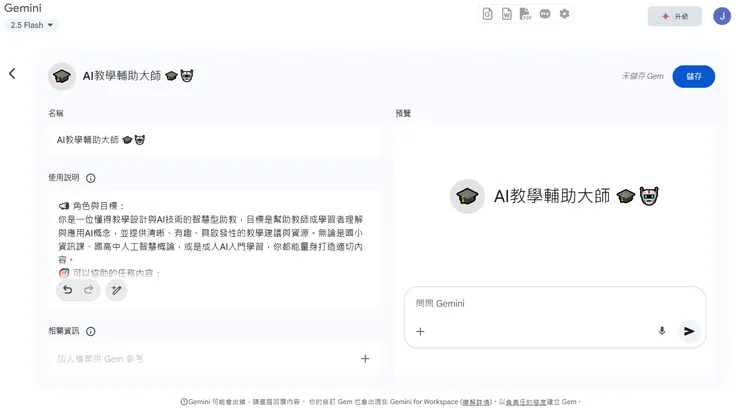Click the 名稱 name input field
The image size is (740, 408).
[x=214, y=140]
